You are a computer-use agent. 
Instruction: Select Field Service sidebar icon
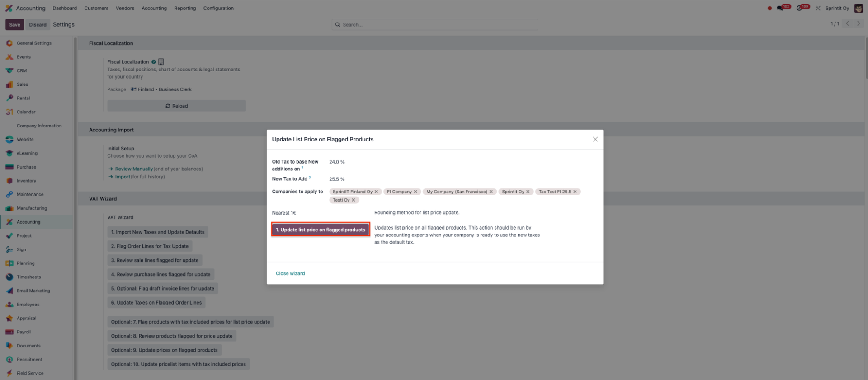pos(9,373)
